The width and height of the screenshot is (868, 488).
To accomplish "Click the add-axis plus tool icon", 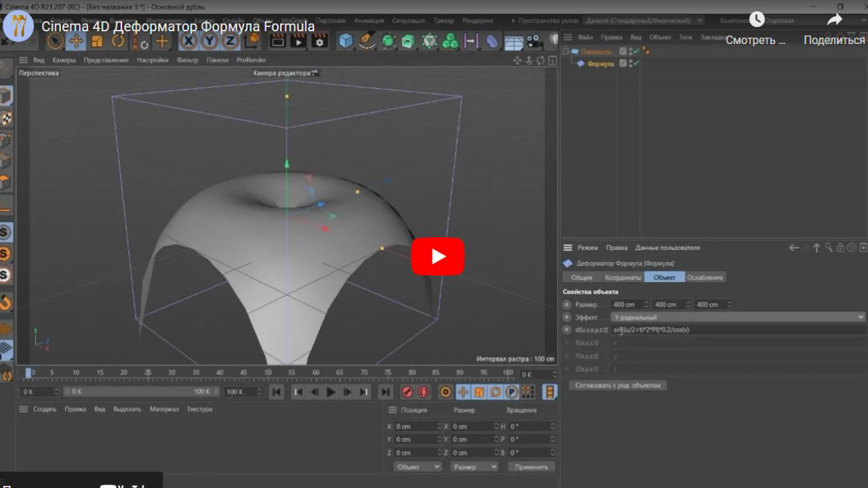I will 161,41.
